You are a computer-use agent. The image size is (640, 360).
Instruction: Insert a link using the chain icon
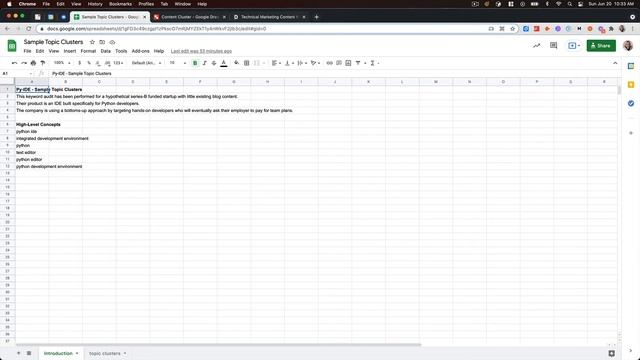coord(329,63)
